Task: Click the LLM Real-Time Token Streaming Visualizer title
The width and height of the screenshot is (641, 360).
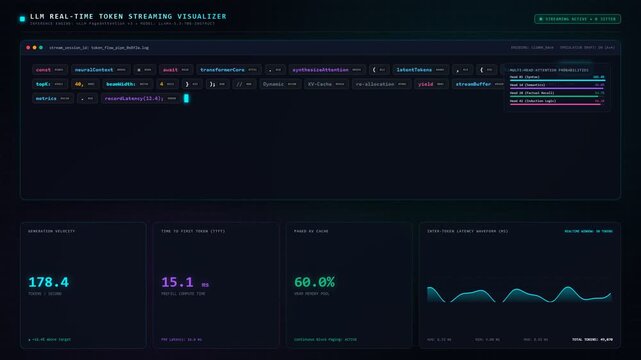Action: click(128, 16)
